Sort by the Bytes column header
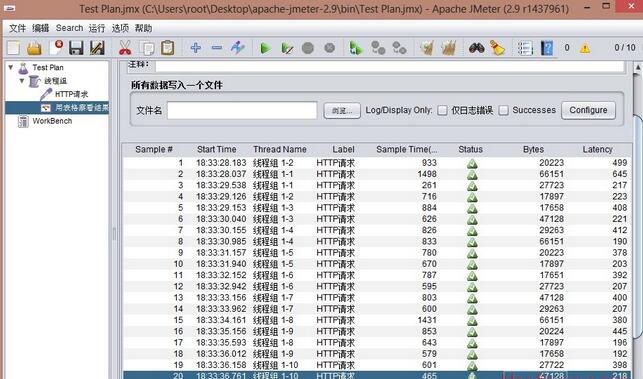The width and height of the screenshot is (643, 379). click(533, 149)
